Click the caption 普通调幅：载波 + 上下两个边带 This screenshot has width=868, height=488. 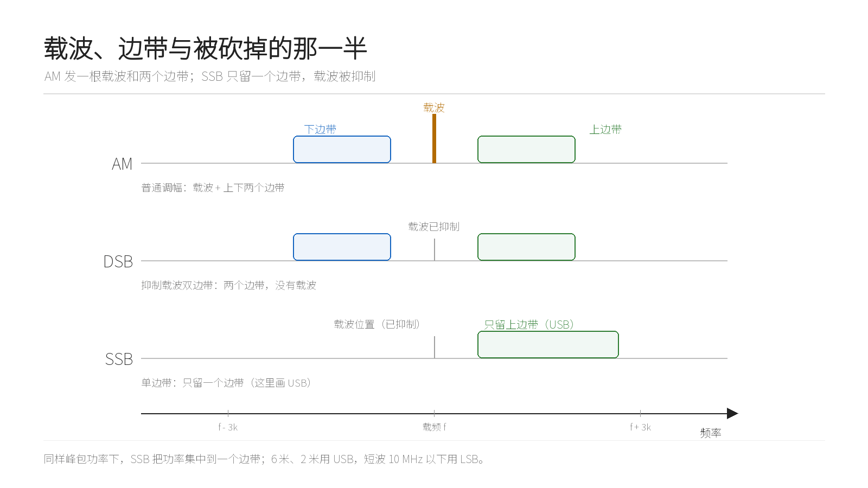coord(213,188)
